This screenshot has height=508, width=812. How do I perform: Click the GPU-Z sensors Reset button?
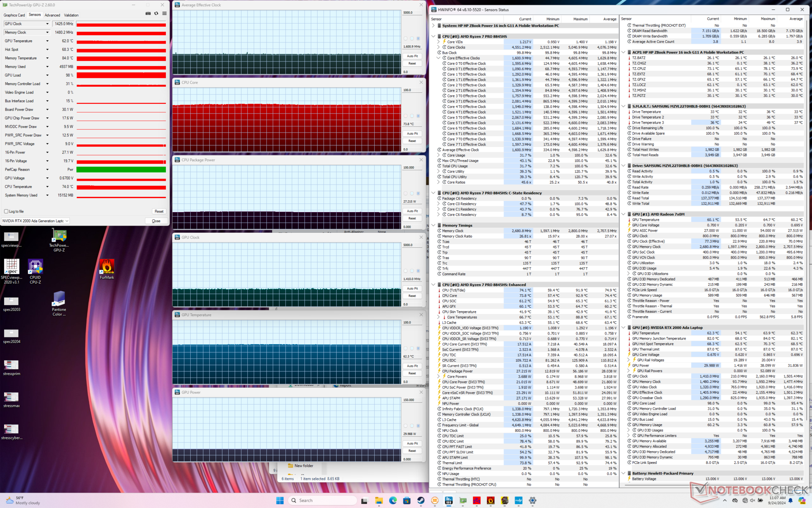[159, 211]
